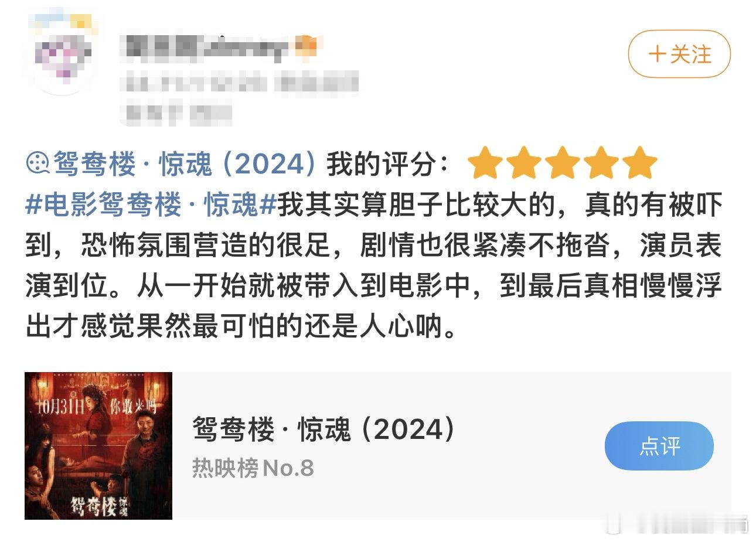Select the second rating star

522,163
